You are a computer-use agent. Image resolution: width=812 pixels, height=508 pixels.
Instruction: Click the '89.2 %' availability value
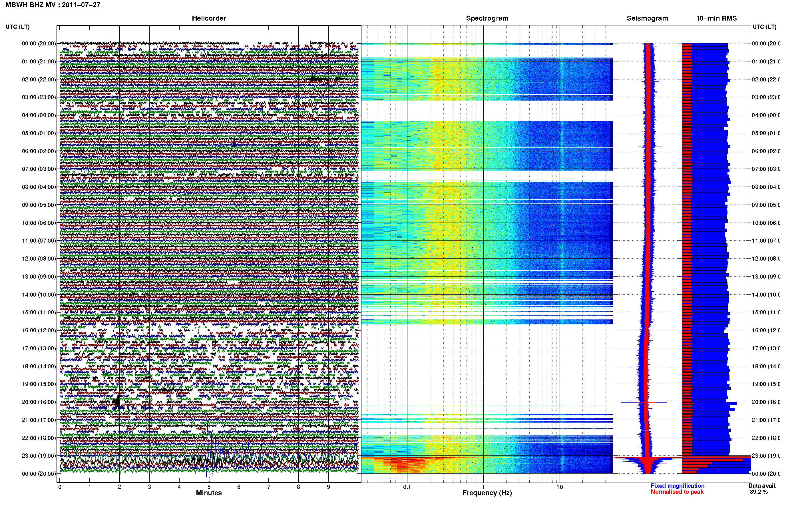[759, 492]
